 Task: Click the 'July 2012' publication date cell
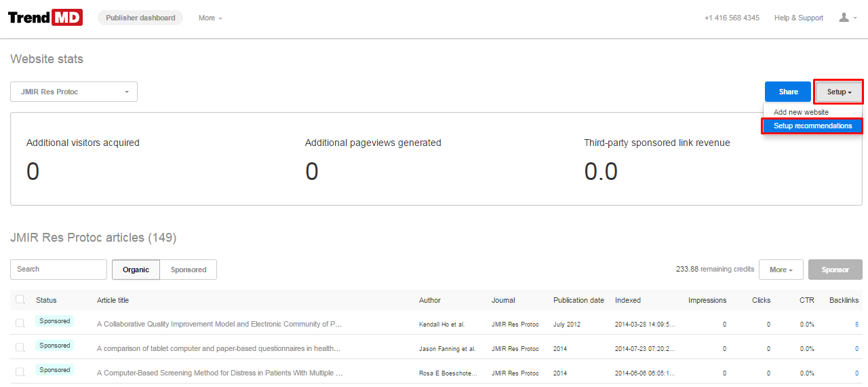(x=568, y=325)
